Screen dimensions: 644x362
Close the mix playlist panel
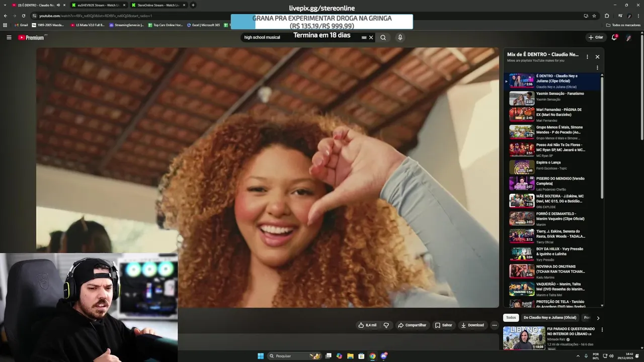click(x=597, y=57)
